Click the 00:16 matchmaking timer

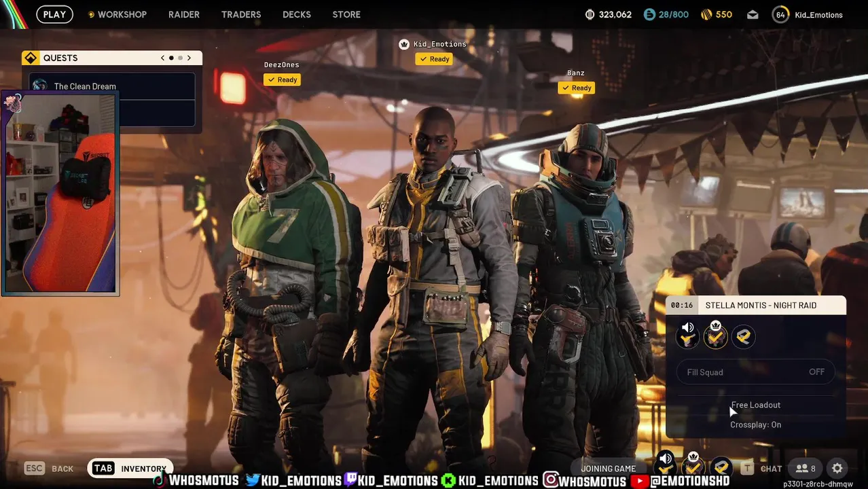pyautogui.click(x=682, y=305)
